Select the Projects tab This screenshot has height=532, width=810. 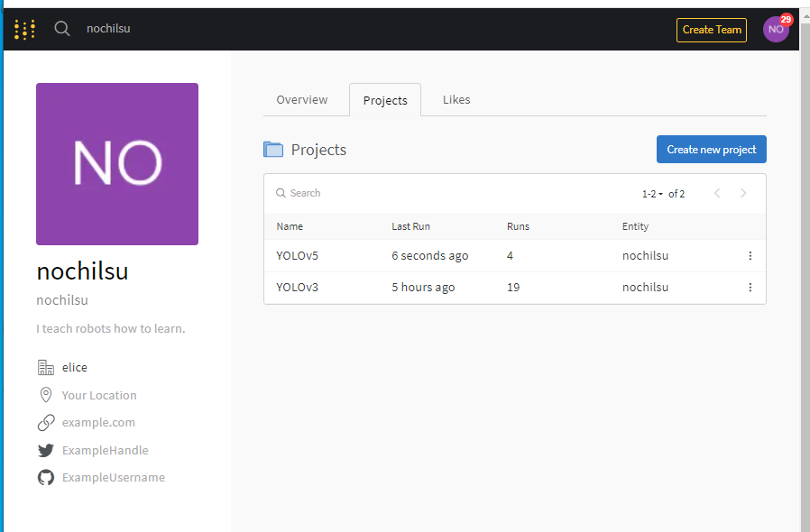pyautogui.click(x=385, y=100)
